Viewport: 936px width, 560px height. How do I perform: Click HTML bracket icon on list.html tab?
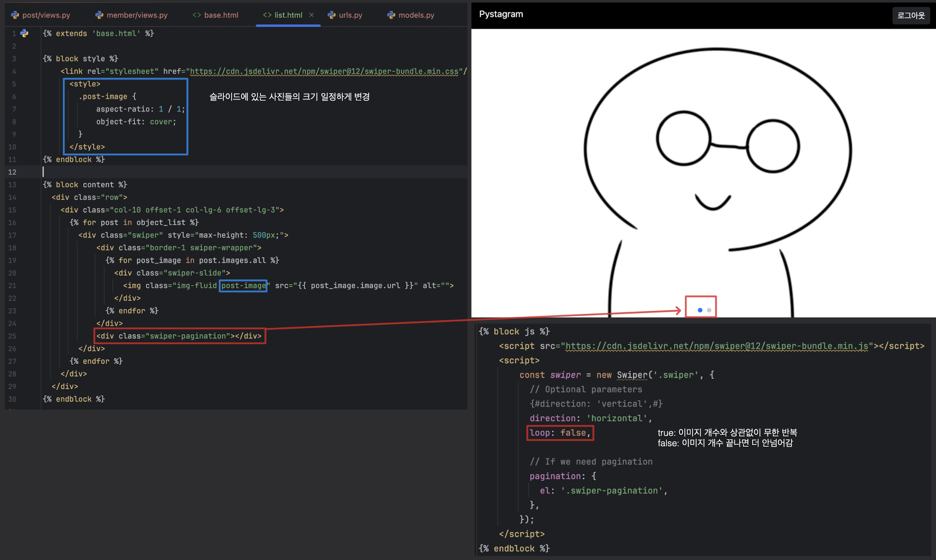pos(267,15)
